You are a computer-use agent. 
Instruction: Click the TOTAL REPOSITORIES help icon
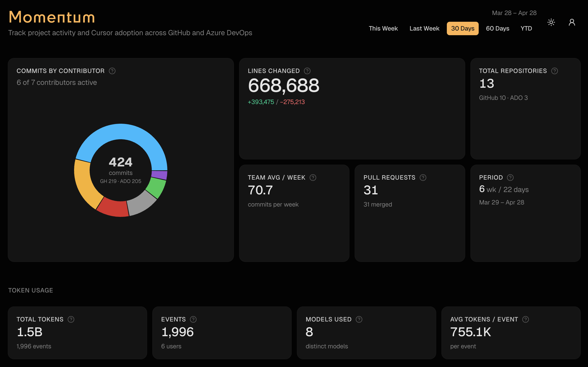tap(554, 71)
